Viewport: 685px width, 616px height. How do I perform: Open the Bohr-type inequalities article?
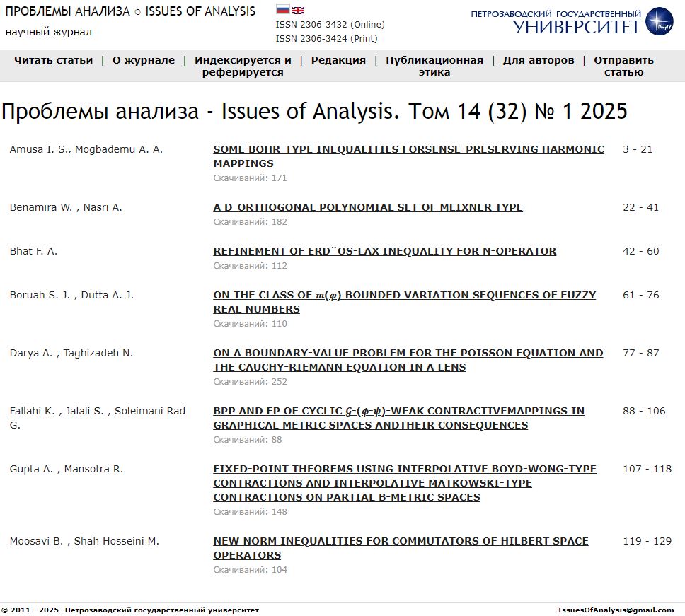point(408,156)
